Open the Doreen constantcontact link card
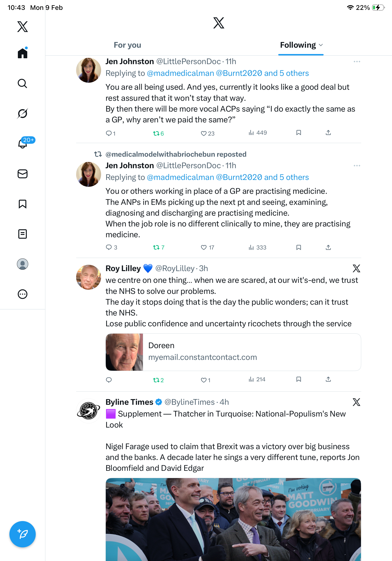The height and width of the screenshot is (561, 392). click(233, 352)
